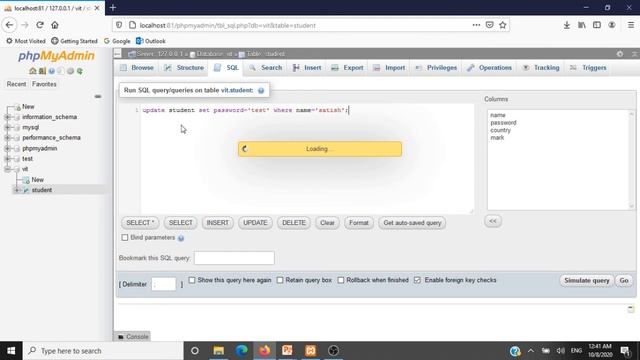
Task: Open navigation panel settings gear icon
Action: point(70,71)
